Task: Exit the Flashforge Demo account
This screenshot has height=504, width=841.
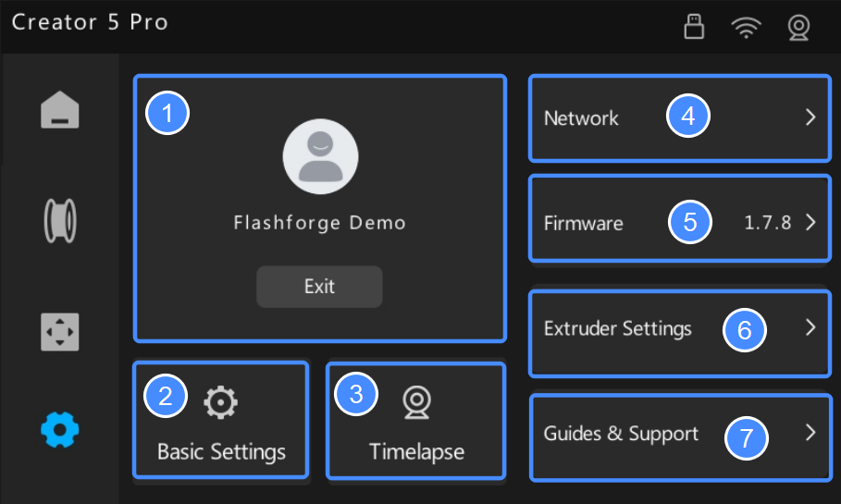Action: 319,287
